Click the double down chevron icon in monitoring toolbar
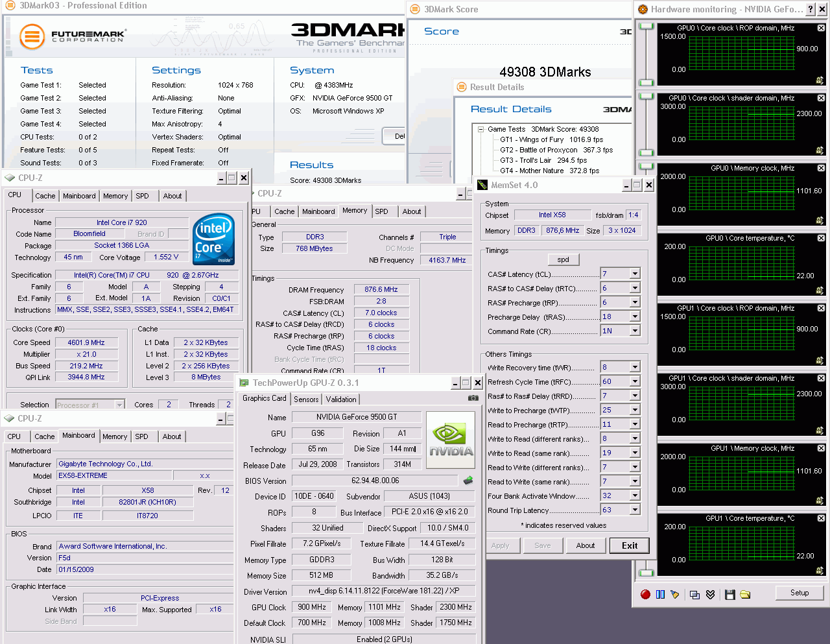The height and width of the screenshot is (644, 830). 710,594
